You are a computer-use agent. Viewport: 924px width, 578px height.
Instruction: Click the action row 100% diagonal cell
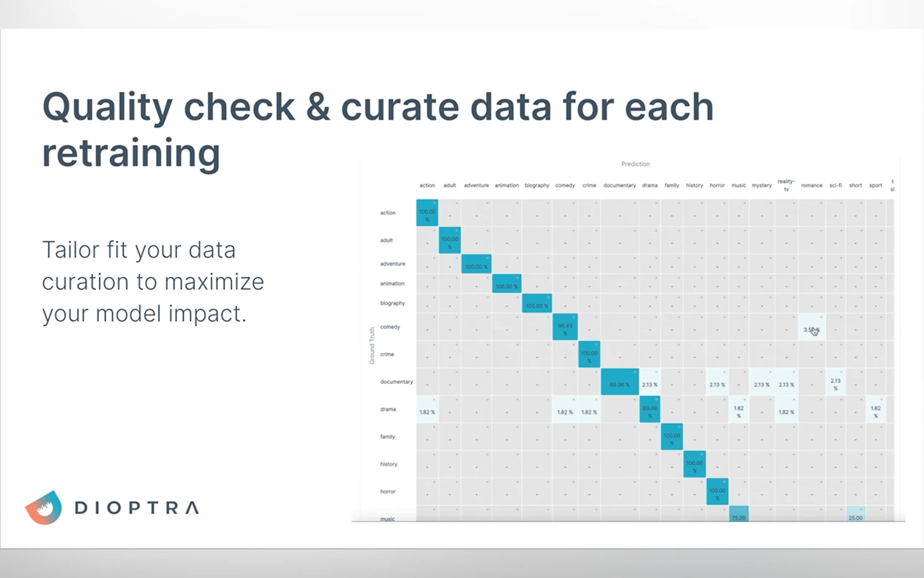[x=427, y=213]
